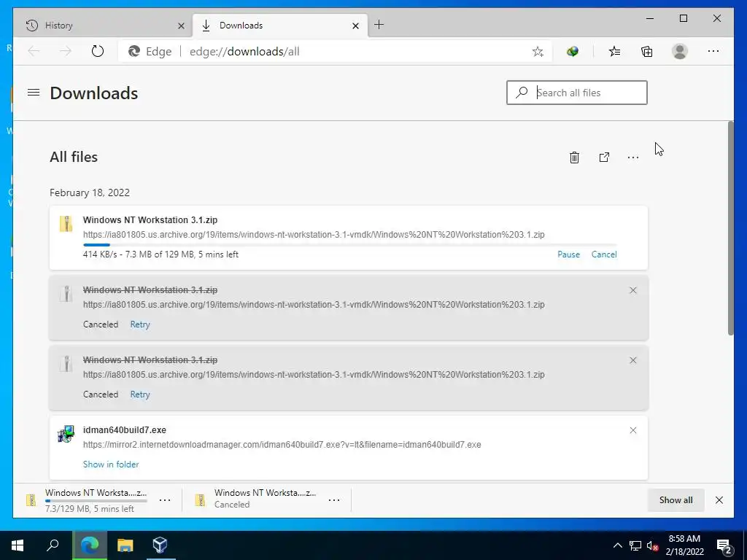Screen dimensions: 747x560
Task: Remove idman640build7.exe from list
Action: [633, 430]
